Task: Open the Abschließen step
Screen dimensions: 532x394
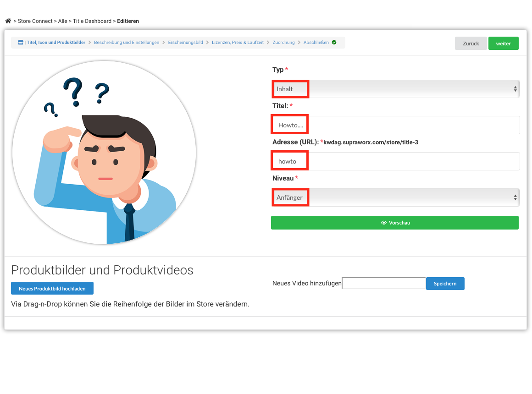Action: click(x=316, y=43)
